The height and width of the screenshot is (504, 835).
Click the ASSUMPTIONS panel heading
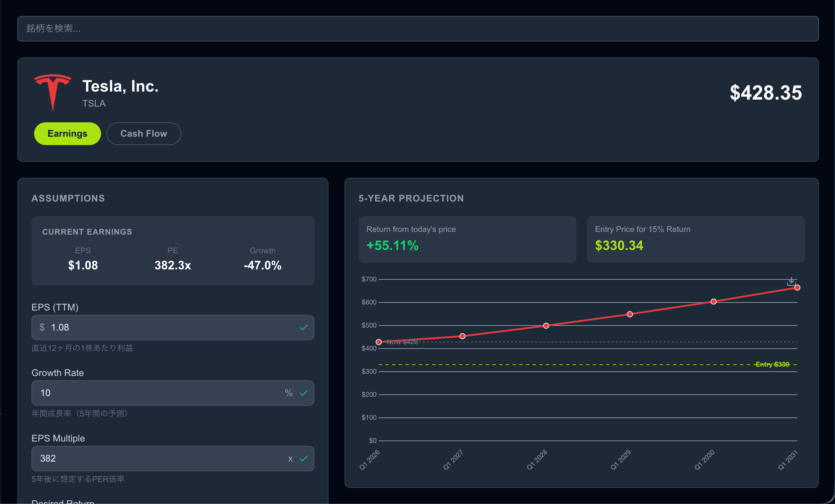tap(68, 198)
